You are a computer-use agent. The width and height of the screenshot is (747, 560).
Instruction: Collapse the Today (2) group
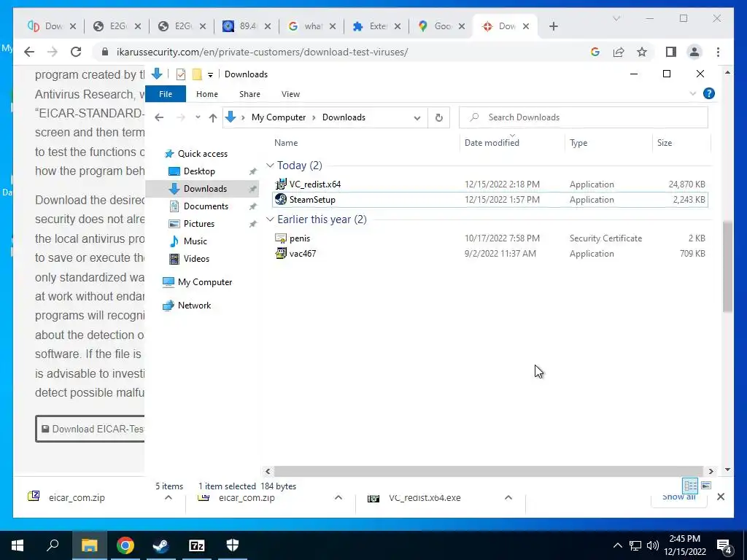(270, 166)
